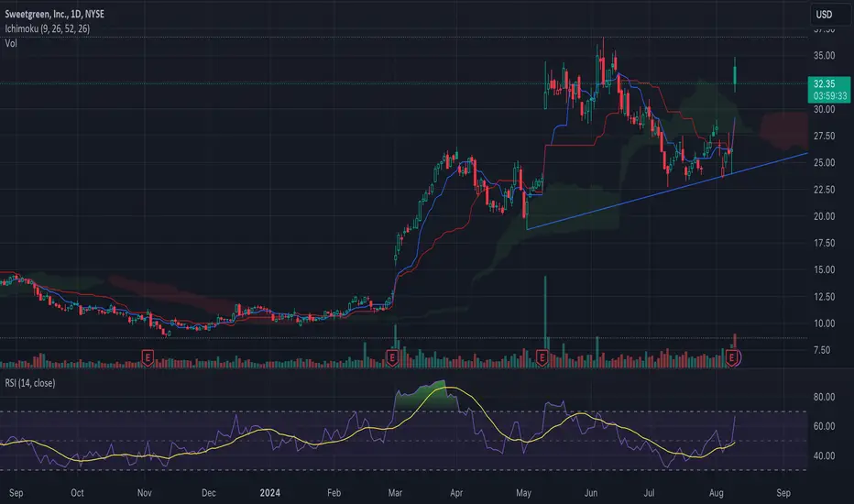The height and width of the screenshot is (504, 854).
Task: Open the circled earnings marker below August
Action: [x=733, y=358]
